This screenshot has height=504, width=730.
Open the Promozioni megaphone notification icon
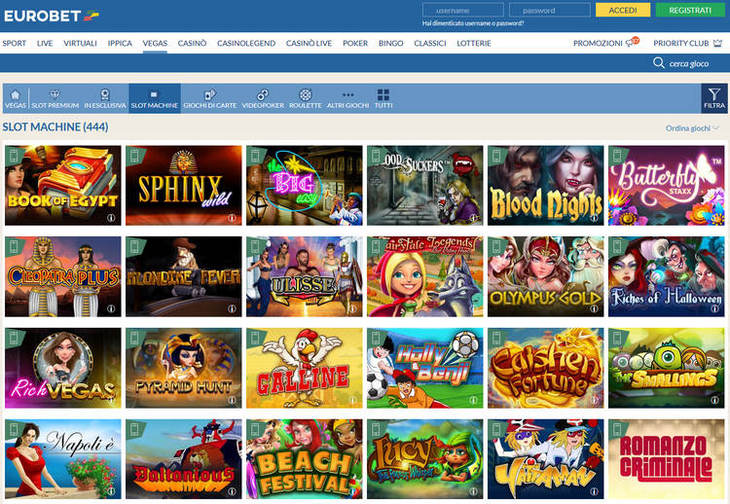point(633,42)
